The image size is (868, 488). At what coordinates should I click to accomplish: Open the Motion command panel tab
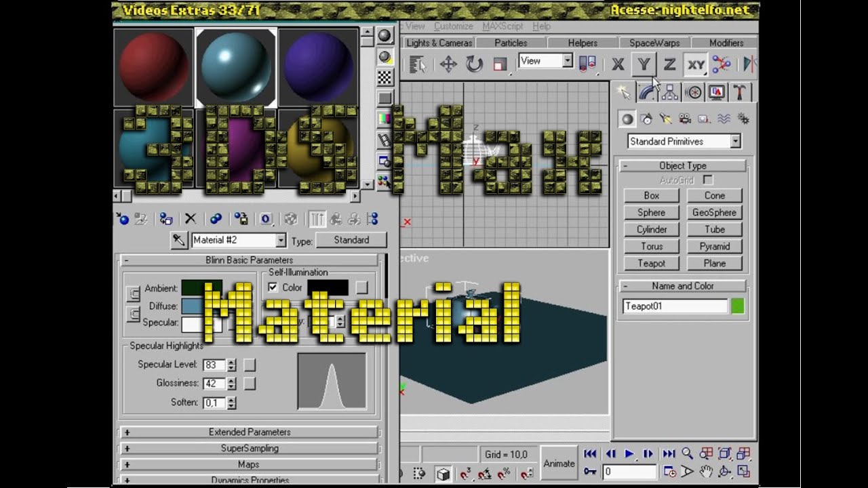tap(693, 92)
